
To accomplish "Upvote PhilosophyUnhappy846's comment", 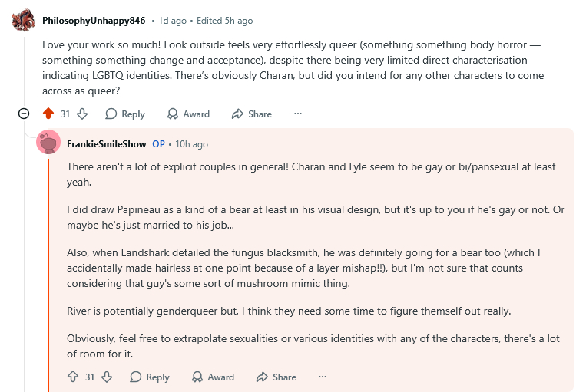I will pyautogui.click(x=48, y=114).
